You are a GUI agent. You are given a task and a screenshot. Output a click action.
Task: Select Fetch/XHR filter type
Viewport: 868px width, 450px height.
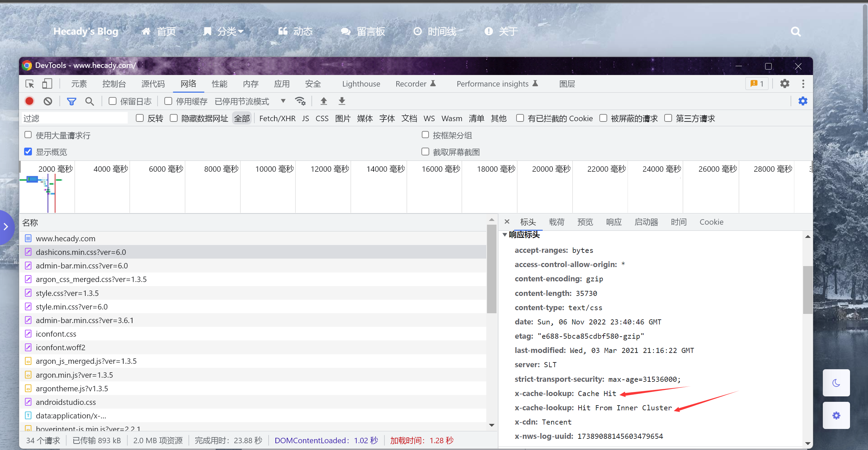277,118
